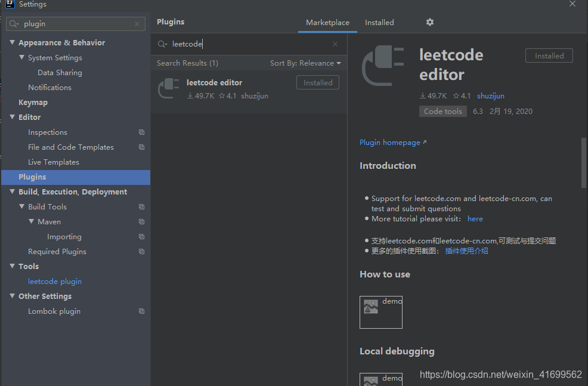Click project-level icon next to Build Tools
The image size is (588, 386).
(x=141, y=206)
